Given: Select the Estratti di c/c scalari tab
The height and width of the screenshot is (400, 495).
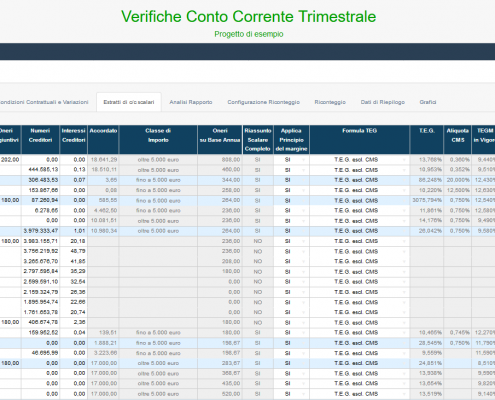Looking at the screenshot, I should (x=129, y=102).
